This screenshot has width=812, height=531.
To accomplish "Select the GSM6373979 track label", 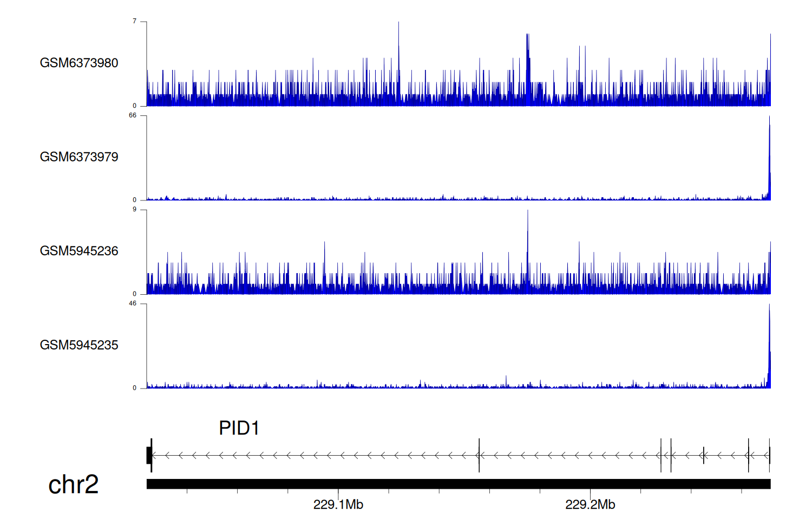I will [x=79, y=157].
